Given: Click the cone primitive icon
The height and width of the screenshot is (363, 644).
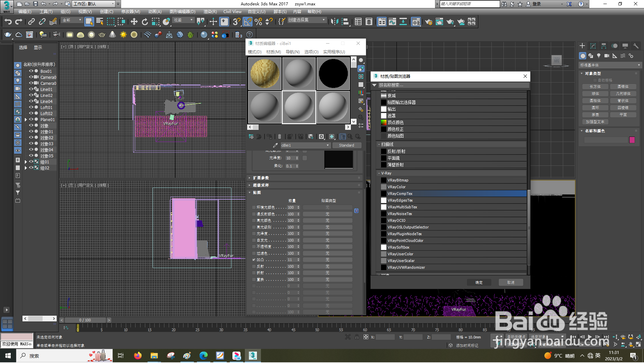Looking at the screenshot, I should [x=113, y=35].
